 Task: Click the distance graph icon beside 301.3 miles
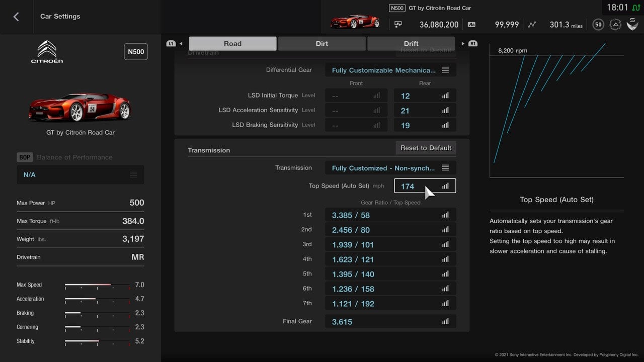pos(532,24)
